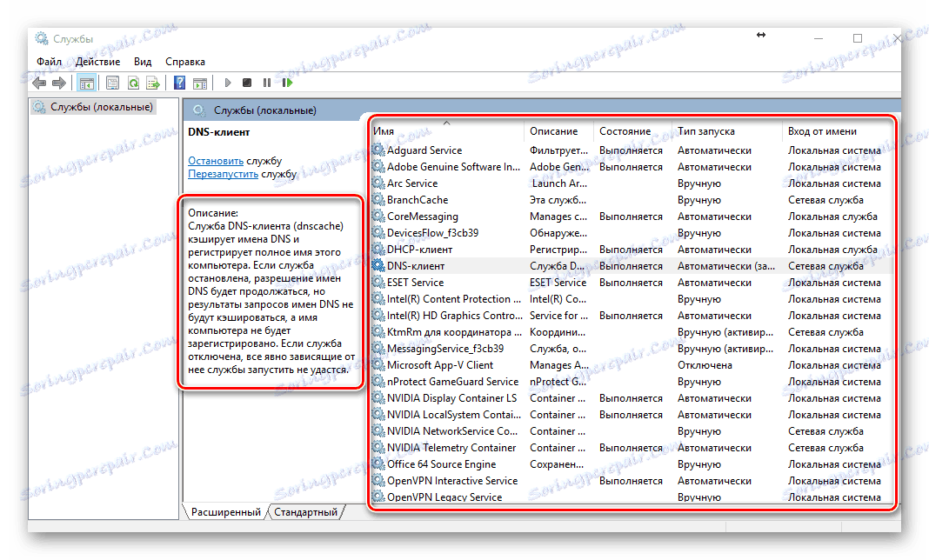This screenshot has height=560, width=929.
Task: Select Intel(R) Content Protection service
Action: click(x=631, y=298)
